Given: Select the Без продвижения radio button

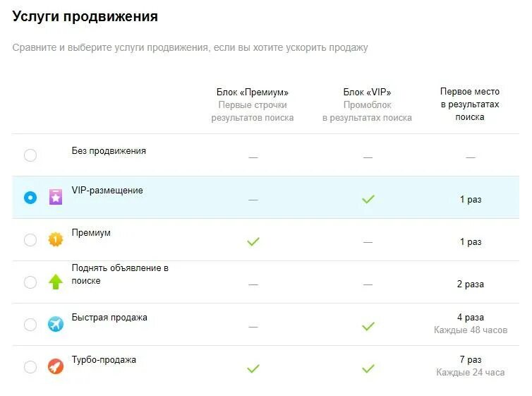Looking at the screenshot, I should (30, 155).
